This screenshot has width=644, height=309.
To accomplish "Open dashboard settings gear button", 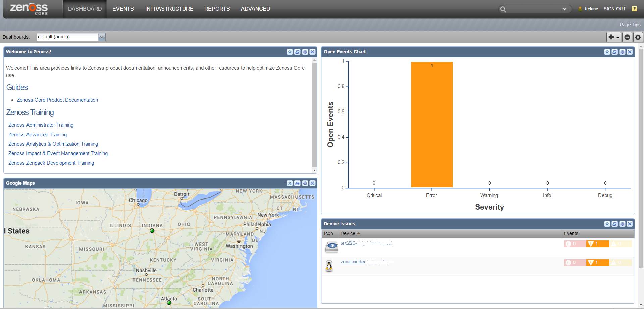I will (638, 37).
